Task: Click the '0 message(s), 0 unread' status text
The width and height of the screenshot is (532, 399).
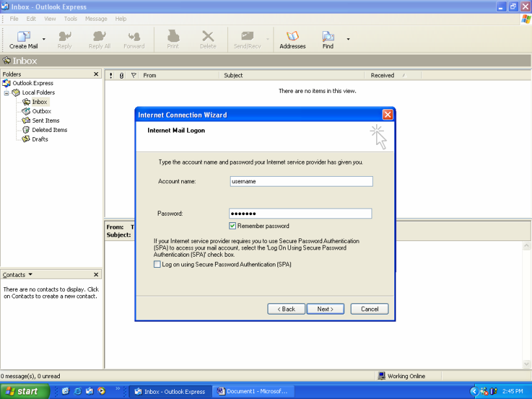Action: [30, 376]
